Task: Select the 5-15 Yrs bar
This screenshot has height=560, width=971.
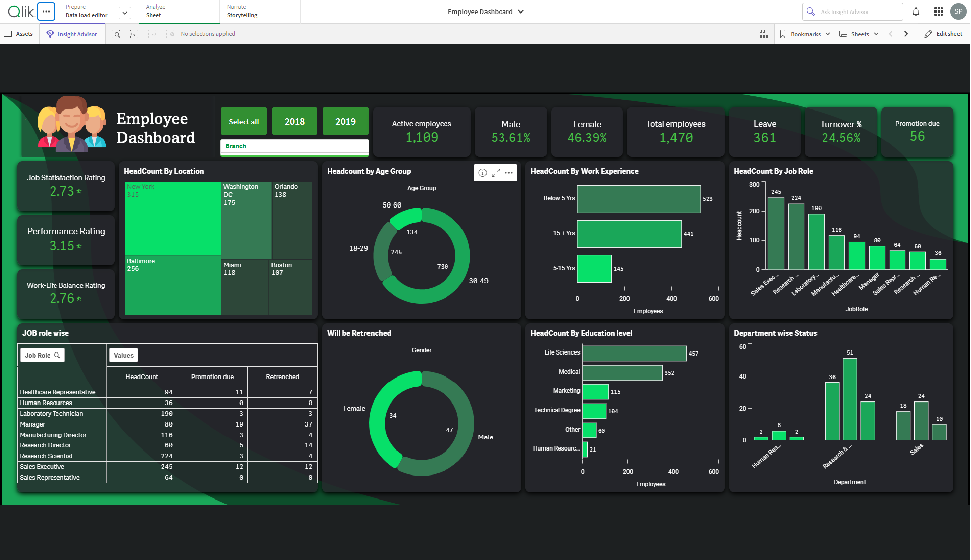Action: coord(594,269)
